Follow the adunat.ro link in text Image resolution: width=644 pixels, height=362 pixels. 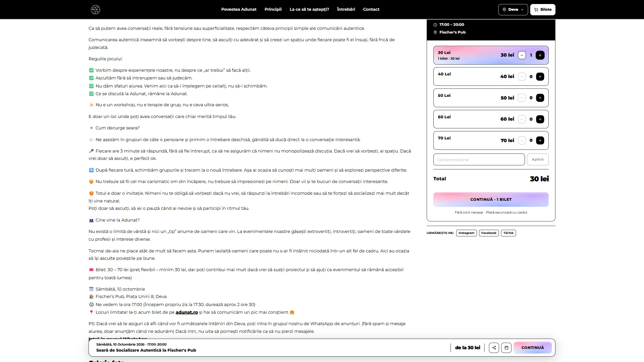(187, 312)
